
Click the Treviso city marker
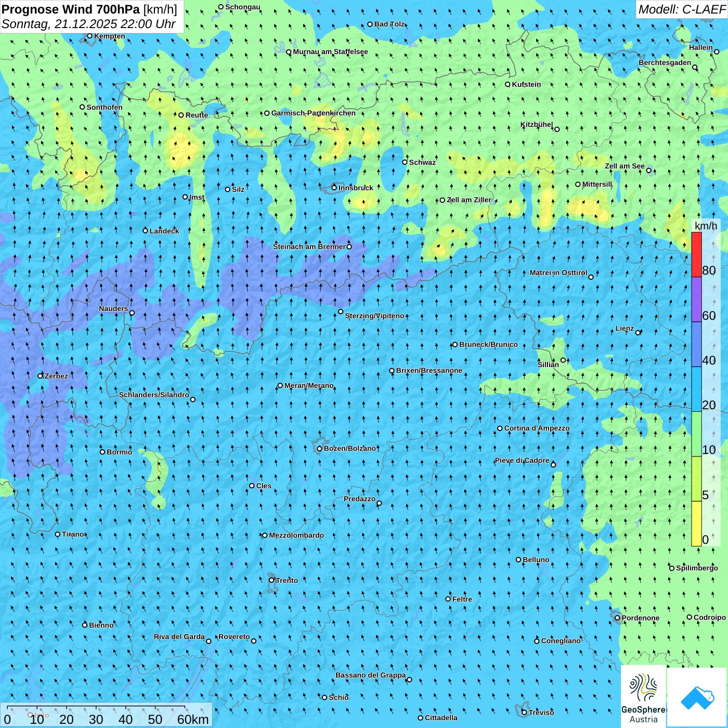(524, 712)
